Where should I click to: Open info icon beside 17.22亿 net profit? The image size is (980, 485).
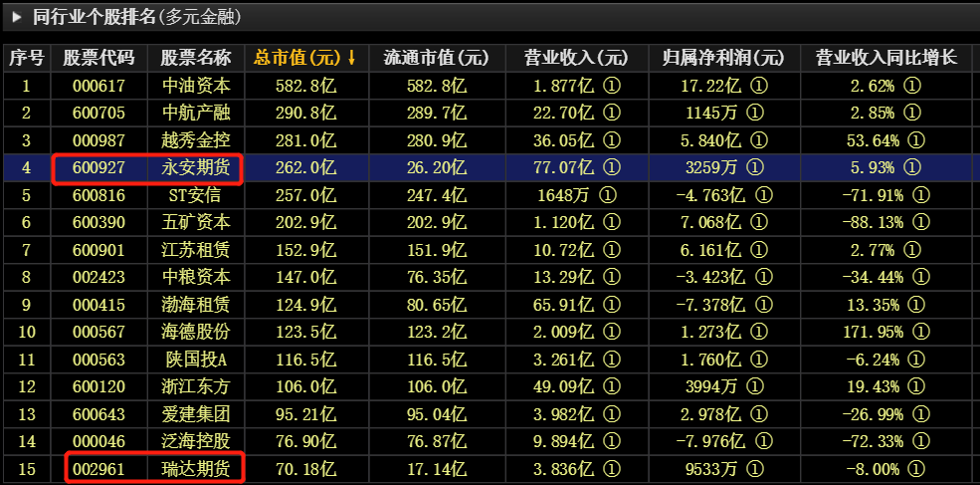(x=760, y=86)
